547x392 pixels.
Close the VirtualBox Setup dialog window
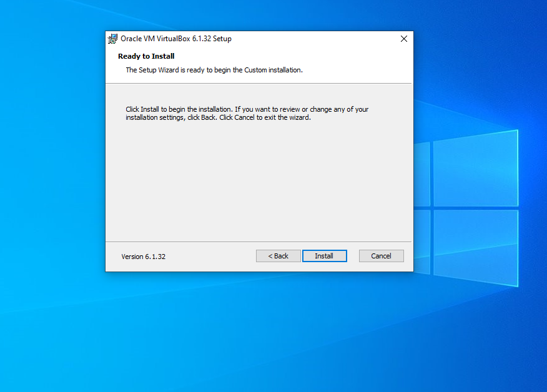coord(403,39)
